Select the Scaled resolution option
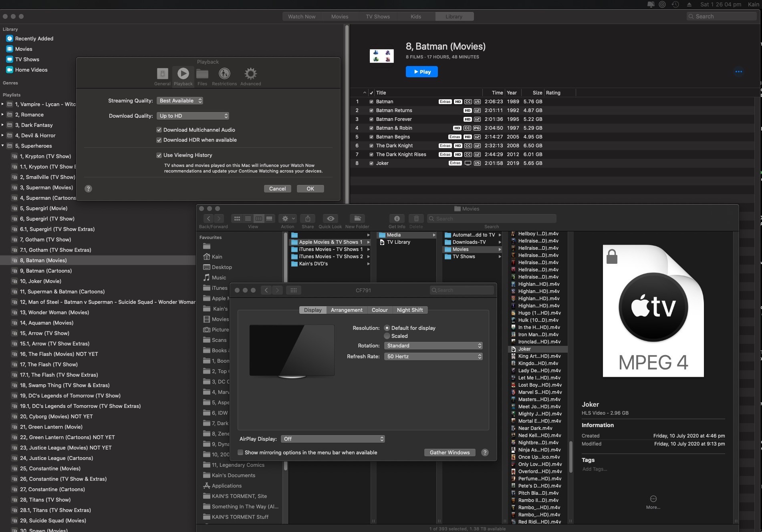 pos(387,336)
